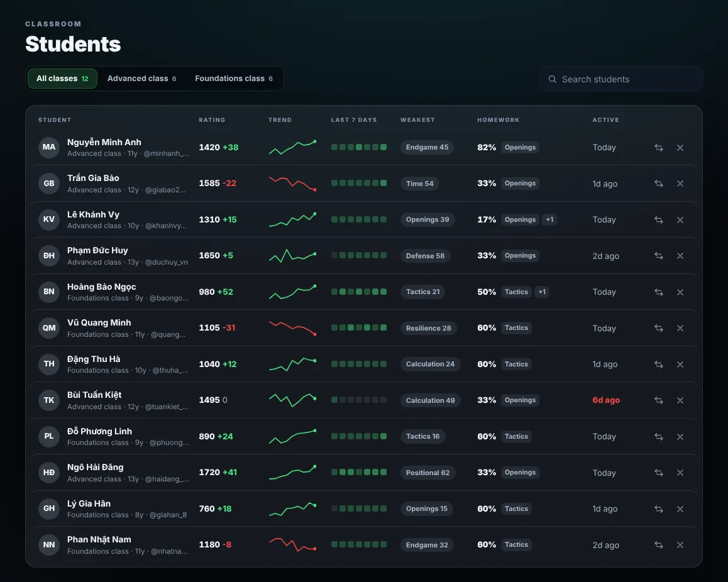Image resolution: width=728 pixels, height=582 pixels.
Task: Click the swap arrows icon for Vũ Quang Minh
Action: click(658, 328)
